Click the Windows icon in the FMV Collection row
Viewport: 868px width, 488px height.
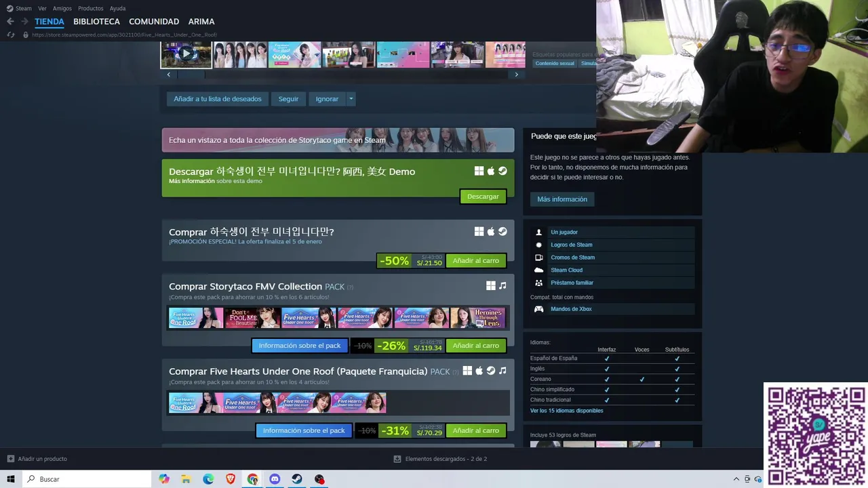click(x=491, y=286)
